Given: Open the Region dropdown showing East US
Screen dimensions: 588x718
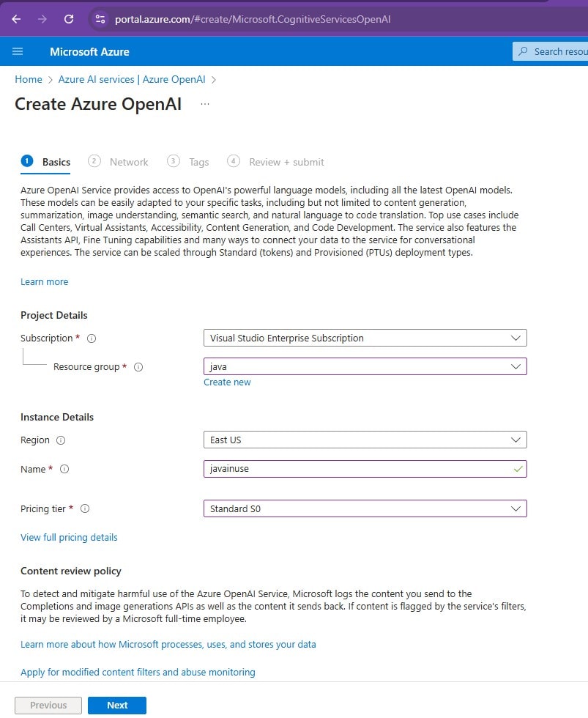Looking at the screenshot, I should [365, 440].
